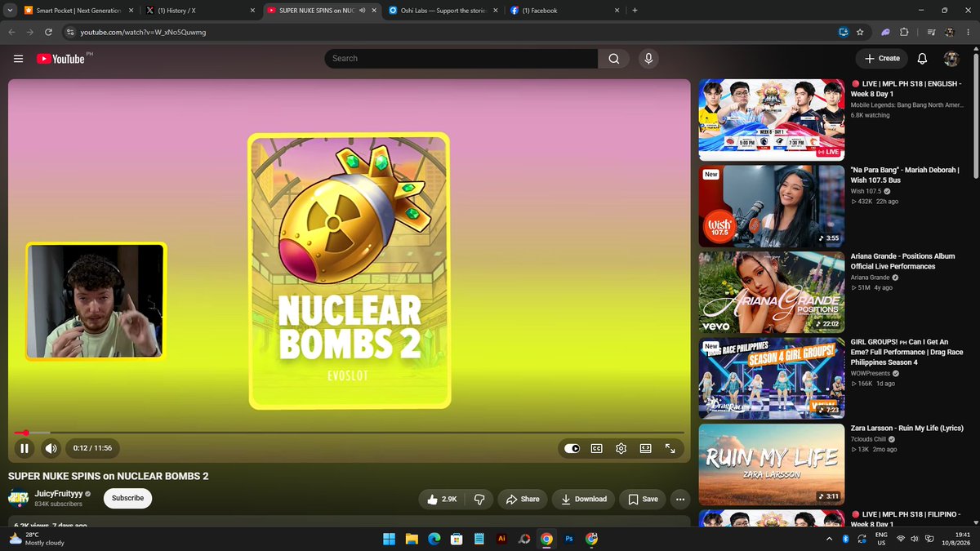Mute the video volume
This screenshot has height=551, width=980.
(51, 448)
